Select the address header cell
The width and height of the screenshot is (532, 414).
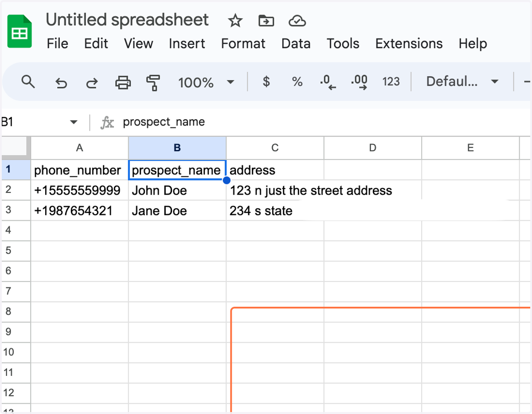[x=275, y=170]
